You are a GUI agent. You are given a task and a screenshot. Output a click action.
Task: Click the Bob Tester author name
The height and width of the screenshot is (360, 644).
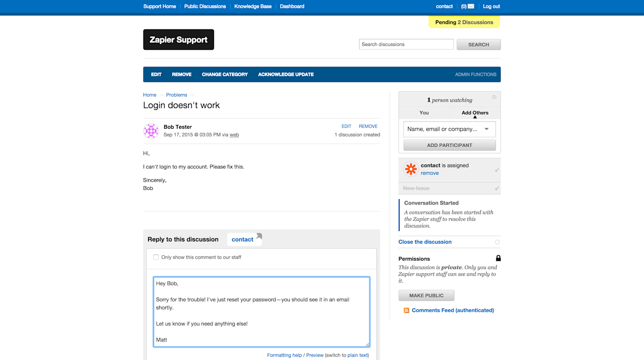coord(178,127)
